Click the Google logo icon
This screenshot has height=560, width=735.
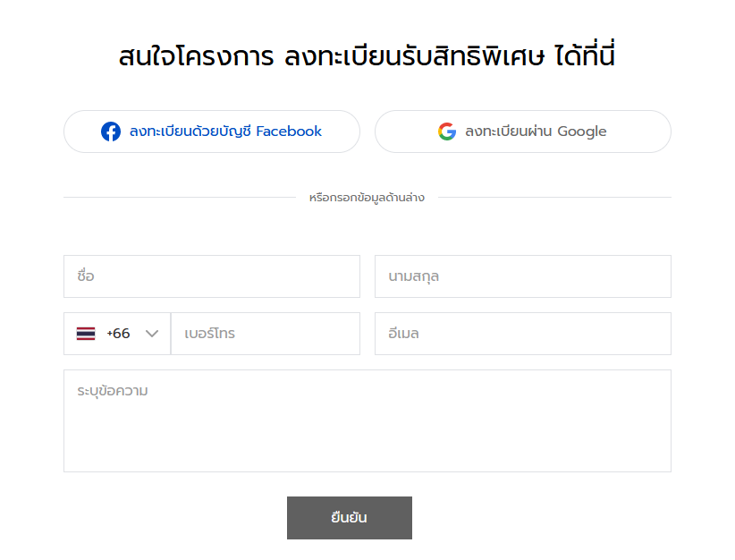(x=447, y=132)
